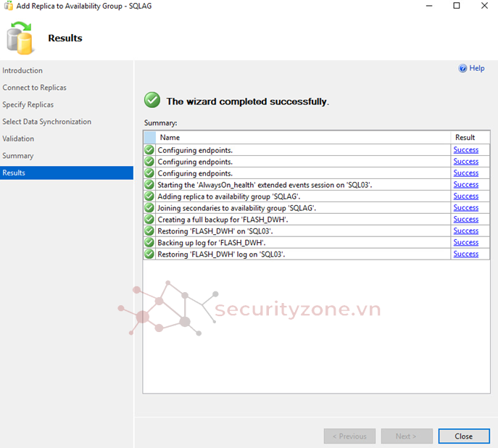This screenshot has width=498, height=448.
Task: Open Select Data Synchronization step
Action: click(x=46, y=122)
